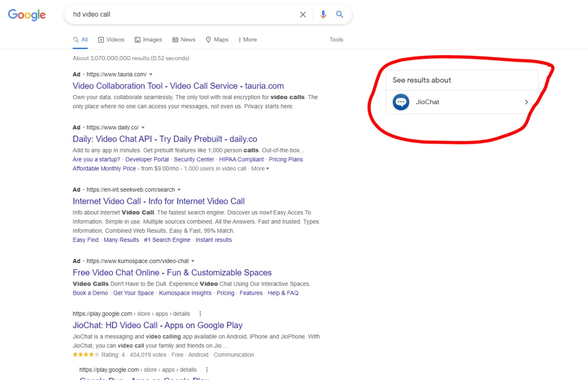Expand ad info arrow next to kumospace.com URL
The height and width of the screenshot is (380, 588).
tap(193, 261)
